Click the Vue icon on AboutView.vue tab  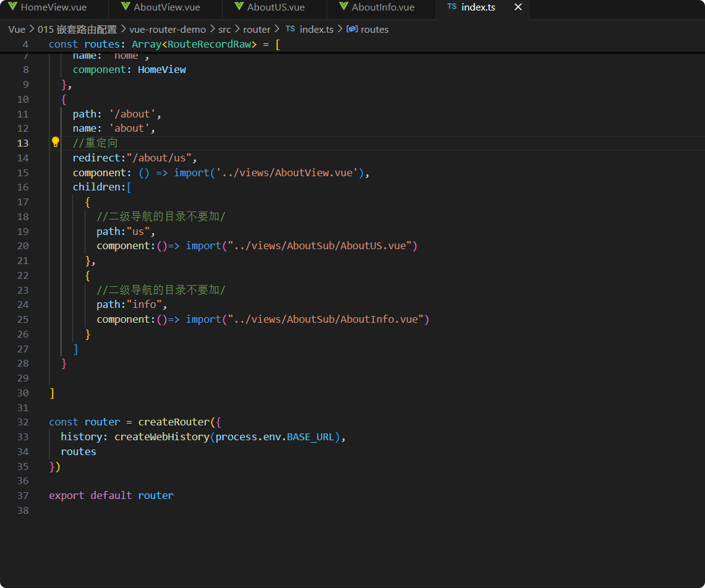[126, 7]
